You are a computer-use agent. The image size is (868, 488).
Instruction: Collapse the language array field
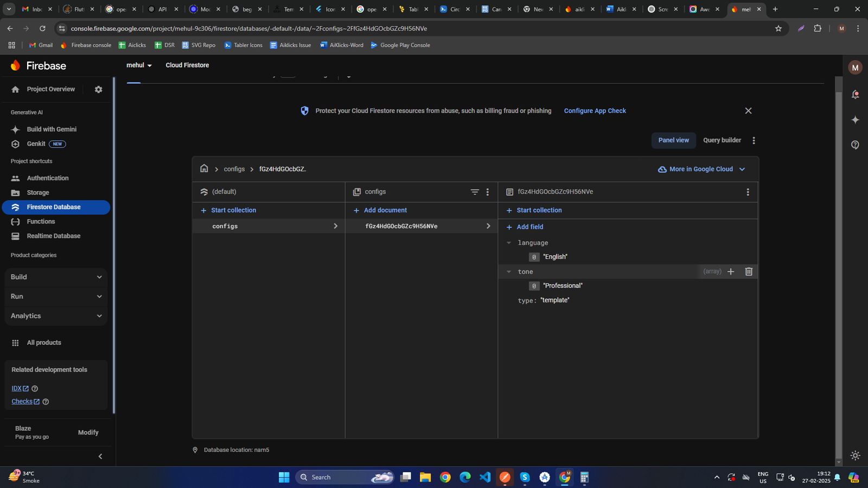pyautogui.click(x=509, y=243)
